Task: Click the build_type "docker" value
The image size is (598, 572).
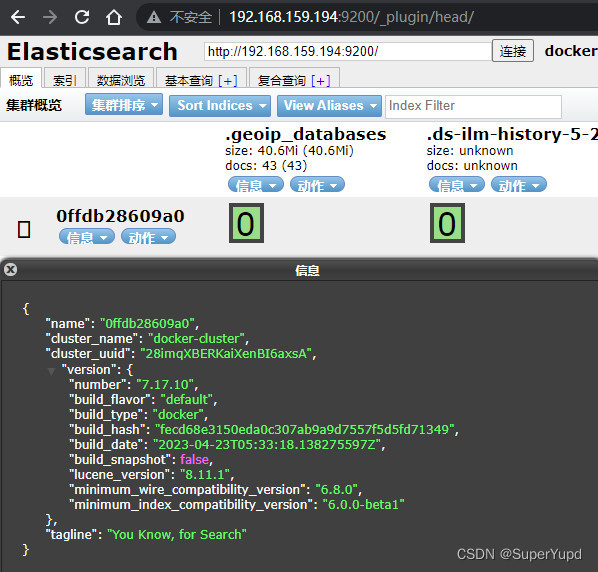Action: pos(178,414)
